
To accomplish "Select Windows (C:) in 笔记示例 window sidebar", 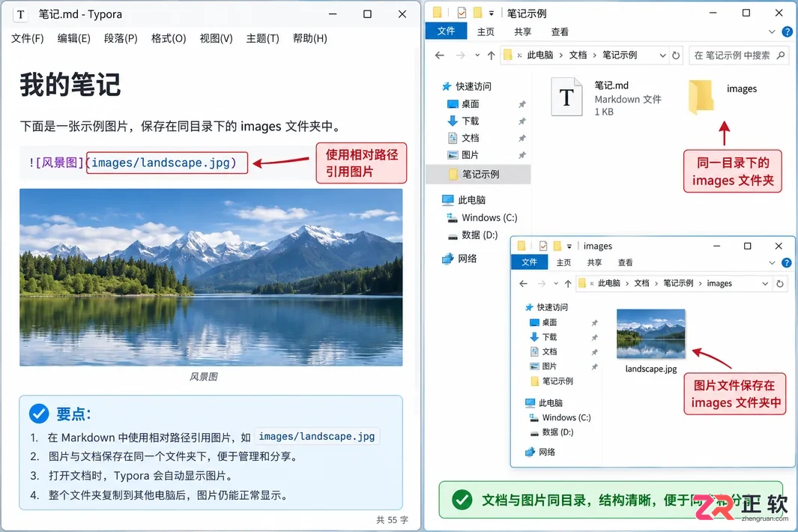I will pos(482,218).
